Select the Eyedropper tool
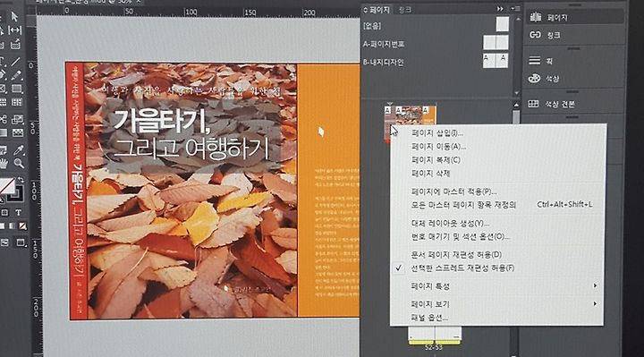 pos(19,150)
